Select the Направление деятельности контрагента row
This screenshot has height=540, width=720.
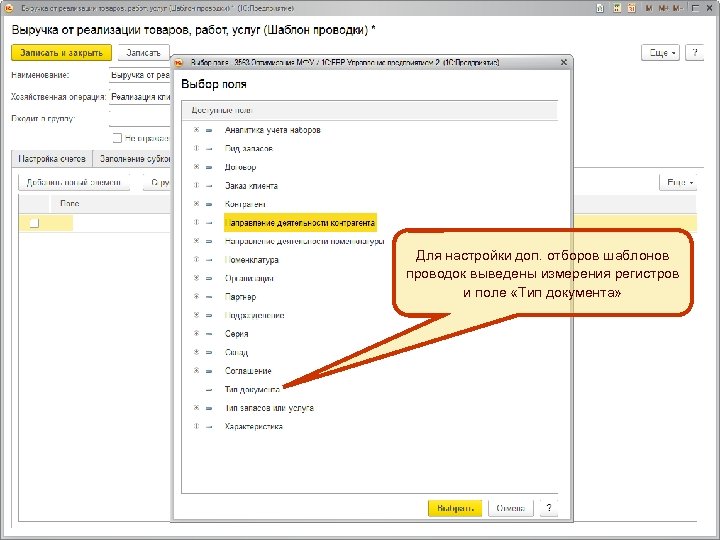300,223
